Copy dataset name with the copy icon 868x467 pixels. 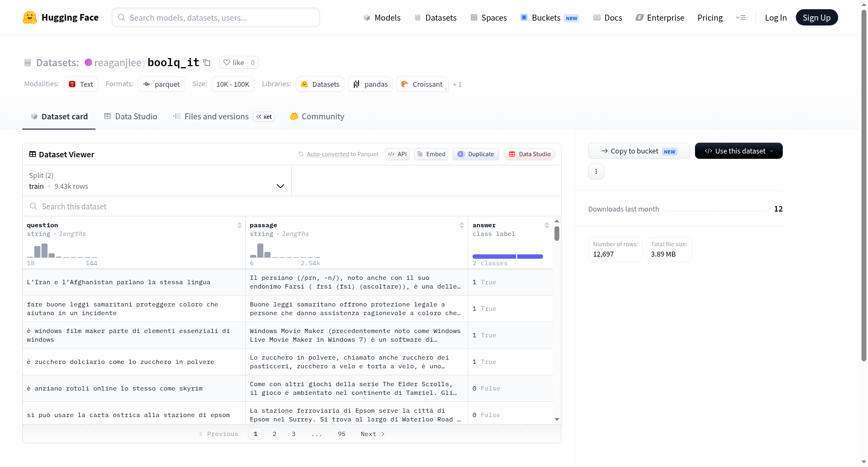[207, 62]
